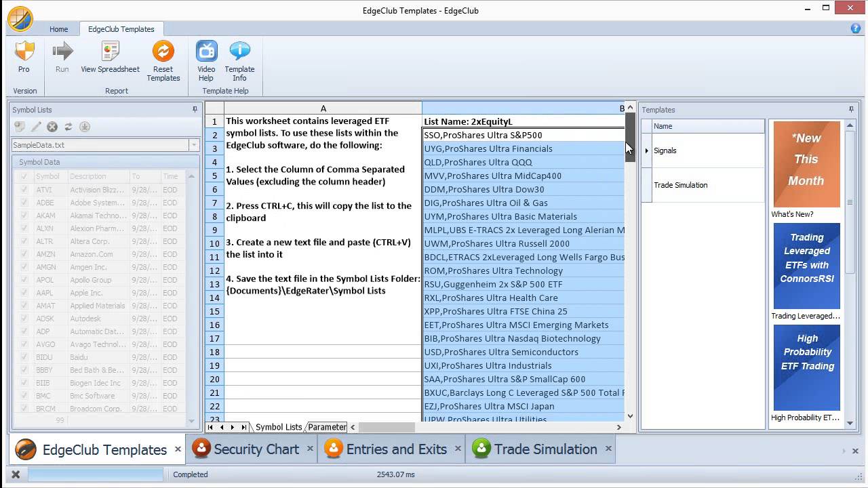Toggle the ADBE symbol checkbox
This screenshot has width=868, height=488.
point(24,203)
